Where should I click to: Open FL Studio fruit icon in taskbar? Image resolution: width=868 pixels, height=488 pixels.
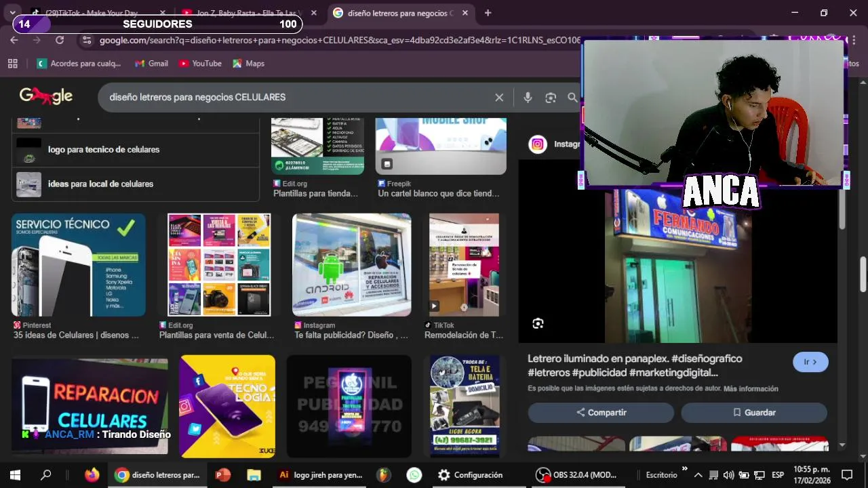click(x=384, y=475)
